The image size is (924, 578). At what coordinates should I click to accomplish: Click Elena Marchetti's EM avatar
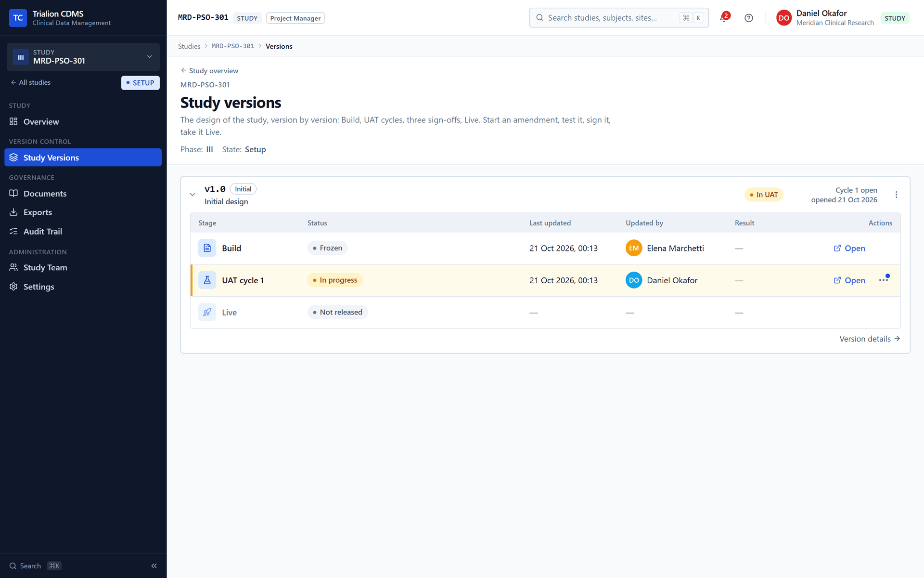[634, 248]
